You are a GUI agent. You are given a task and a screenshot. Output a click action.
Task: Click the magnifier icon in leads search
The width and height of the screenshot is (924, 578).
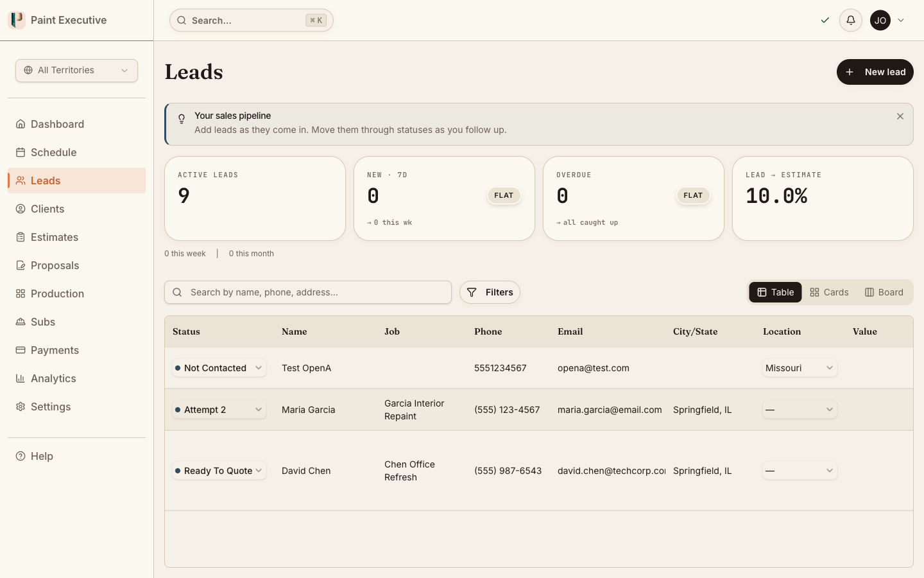coord(177,292)
